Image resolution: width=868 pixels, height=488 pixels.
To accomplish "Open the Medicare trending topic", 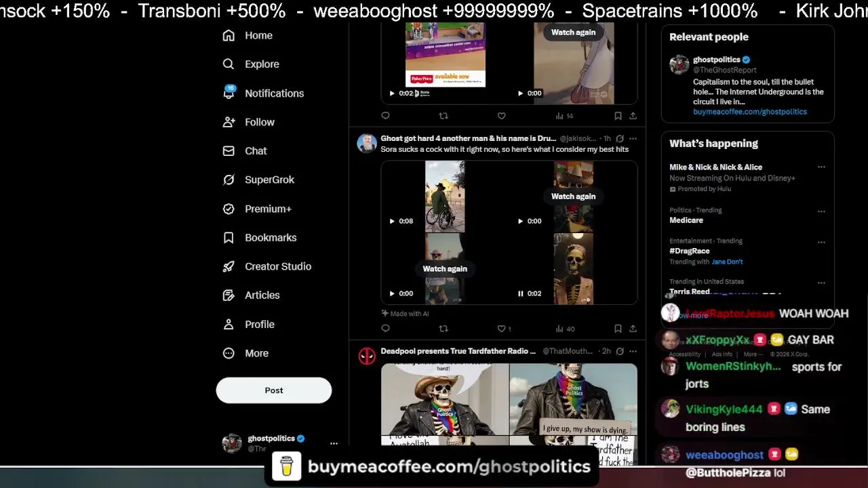I will tap(686, 220).
